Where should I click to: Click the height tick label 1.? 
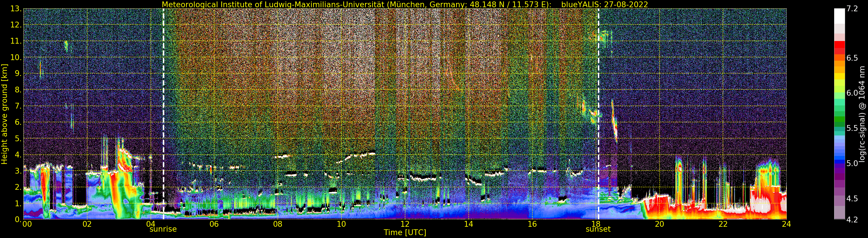point(18,203)
